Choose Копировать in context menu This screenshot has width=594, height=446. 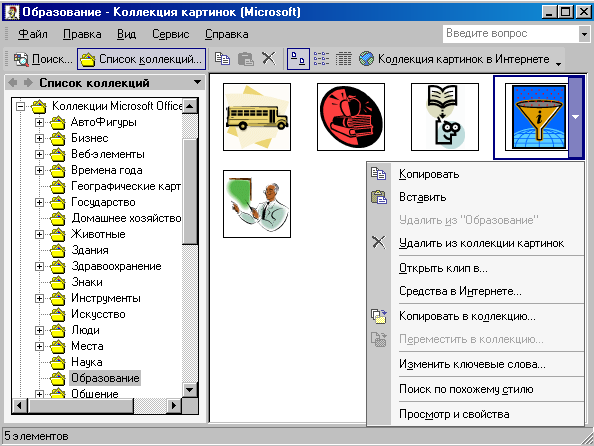coord(475,174)
